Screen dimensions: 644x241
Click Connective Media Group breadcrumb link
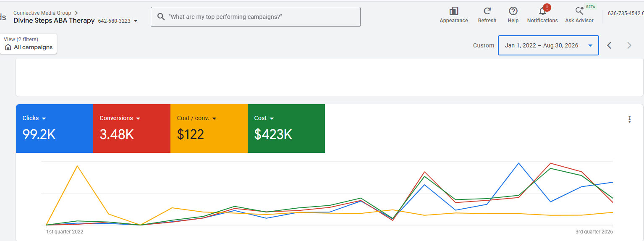pos(42,13)
